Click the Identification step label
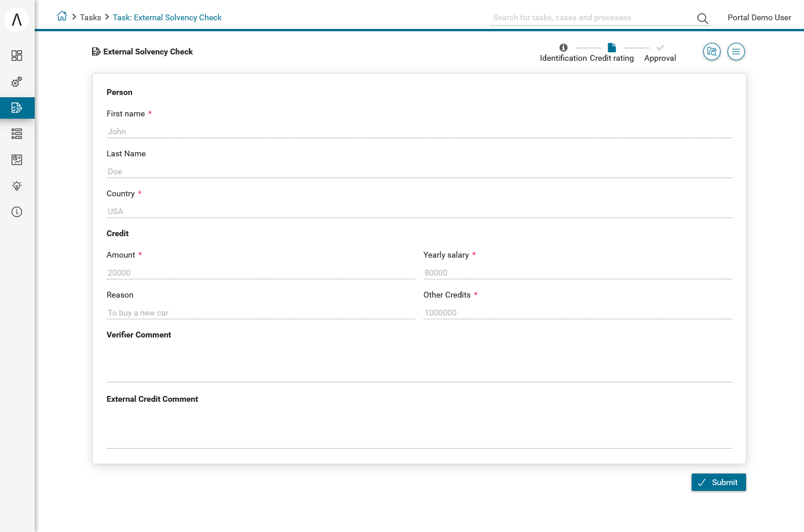804x532 pixels. pyautogui.click(x=564, y=58)
